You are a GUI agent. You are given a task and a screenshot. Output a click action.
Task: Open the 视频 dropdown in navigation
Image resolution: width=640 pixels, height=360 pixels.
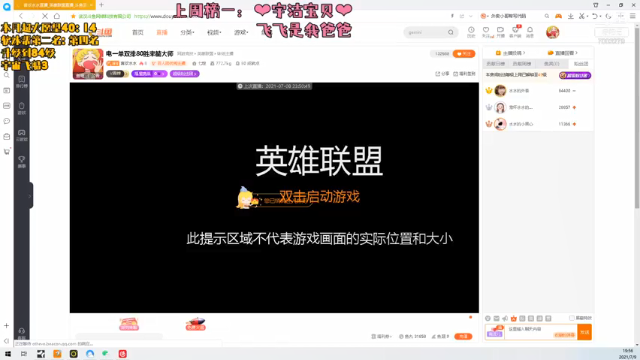214,32
